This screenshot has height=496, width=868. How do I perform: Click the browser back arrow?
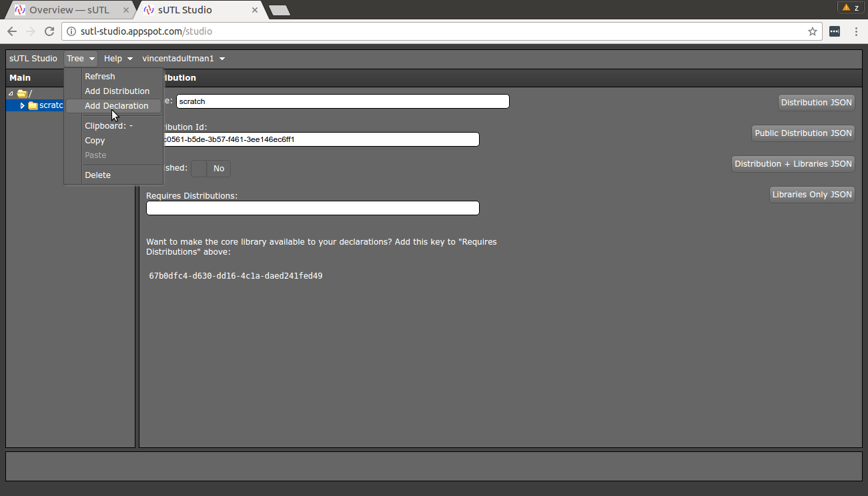point(12,31)
